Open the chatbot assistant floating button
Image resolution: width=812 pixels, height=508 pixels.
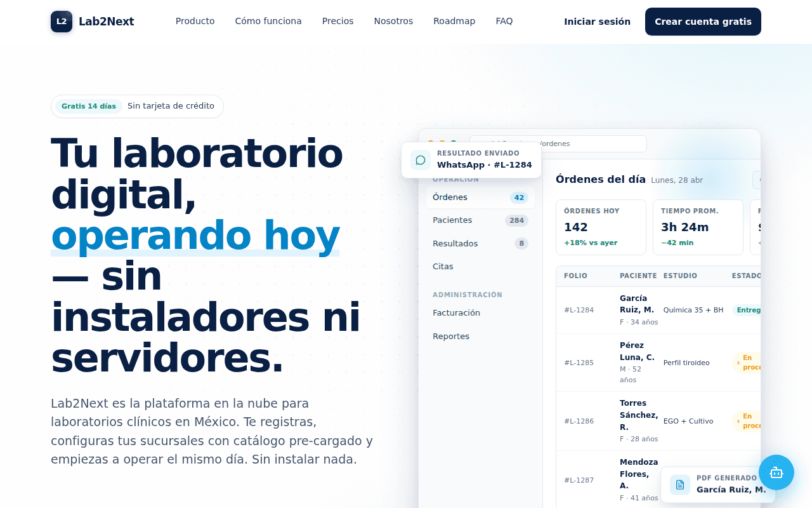776,472
